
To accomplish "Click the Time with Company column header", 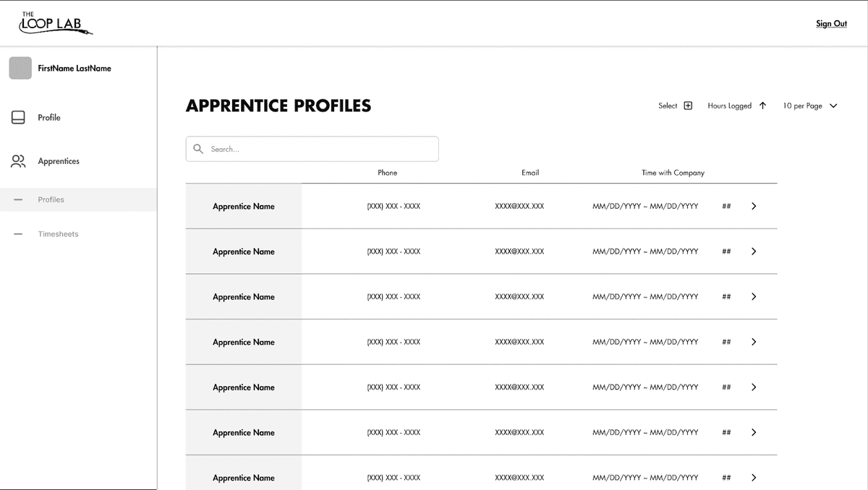I will (x=673, y=173).
